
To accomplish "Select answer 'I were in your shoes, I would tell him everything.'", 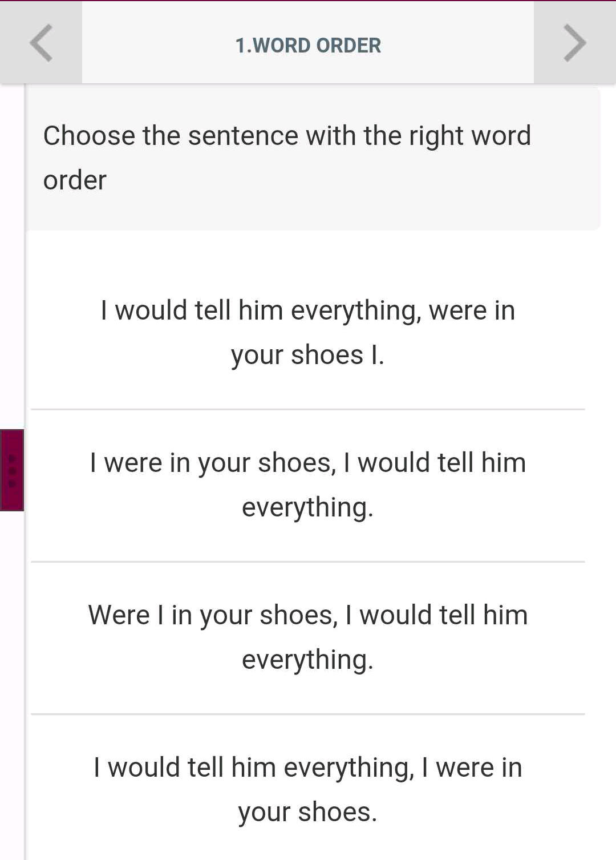I will (x=308, y=485).
